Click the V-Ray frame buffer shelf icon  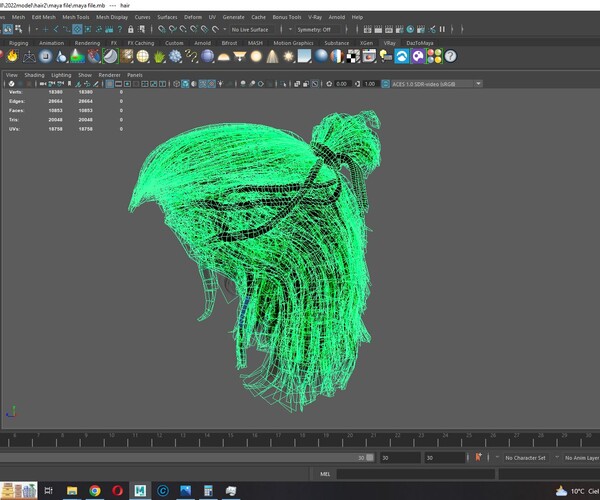pos(369,56)
